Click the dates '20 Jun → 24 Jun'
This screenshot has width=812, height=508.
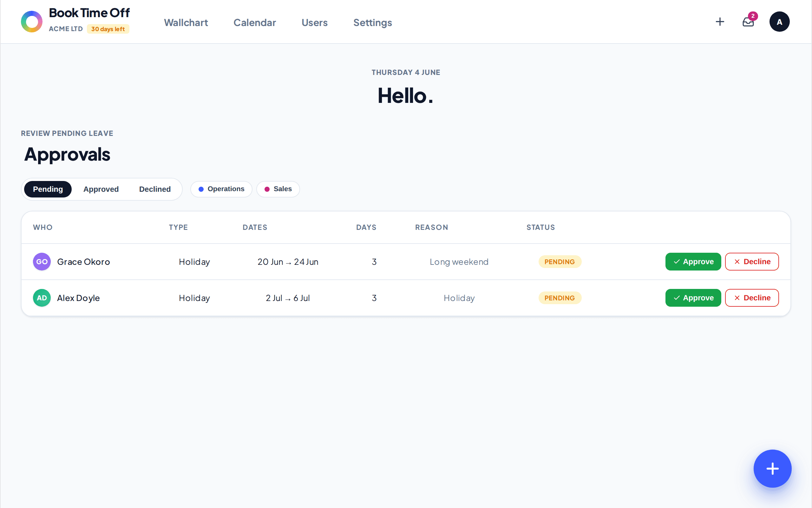pos(288,262)
